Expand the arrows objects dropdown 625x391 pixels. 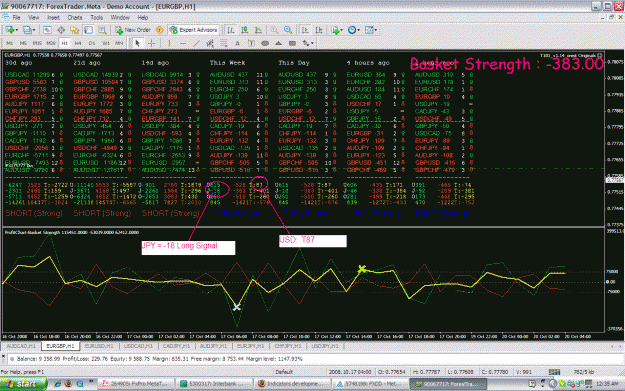[312, 43]
